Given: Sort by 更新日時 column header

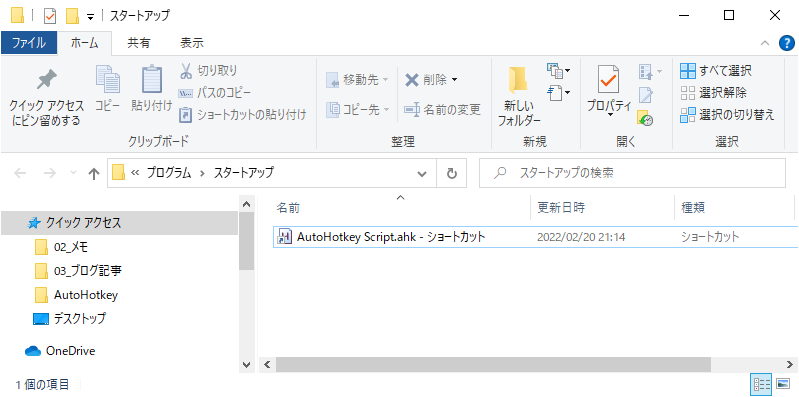Looking at the screenshot, I should pyautogui.click(x=561, y=207).
